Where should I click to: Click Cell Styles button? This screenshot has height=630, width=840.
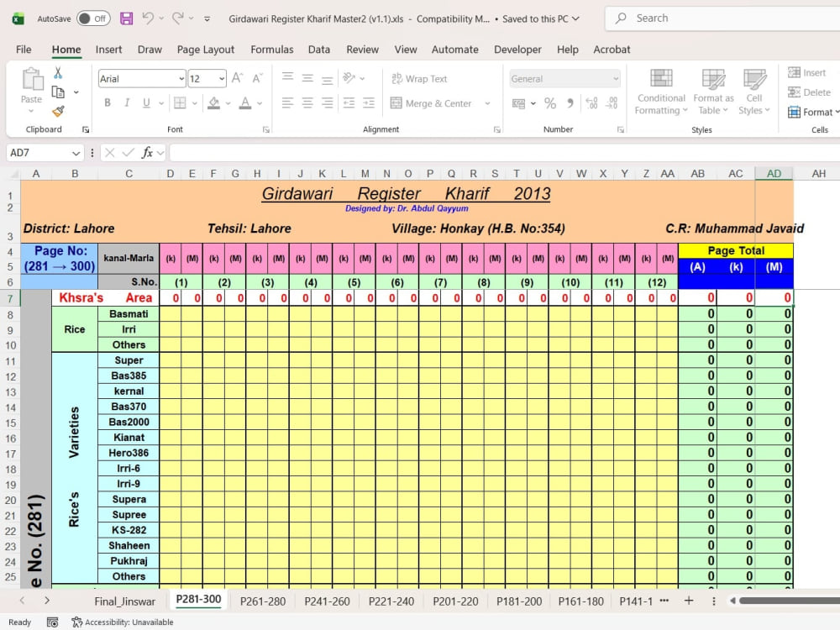coord(754,92)
